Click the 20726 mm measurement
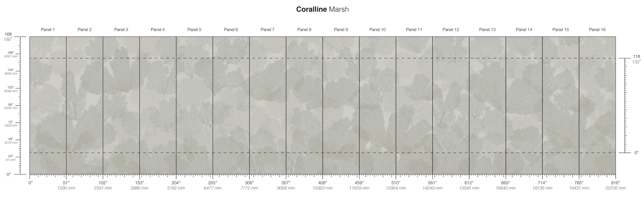 pos(615,188)
